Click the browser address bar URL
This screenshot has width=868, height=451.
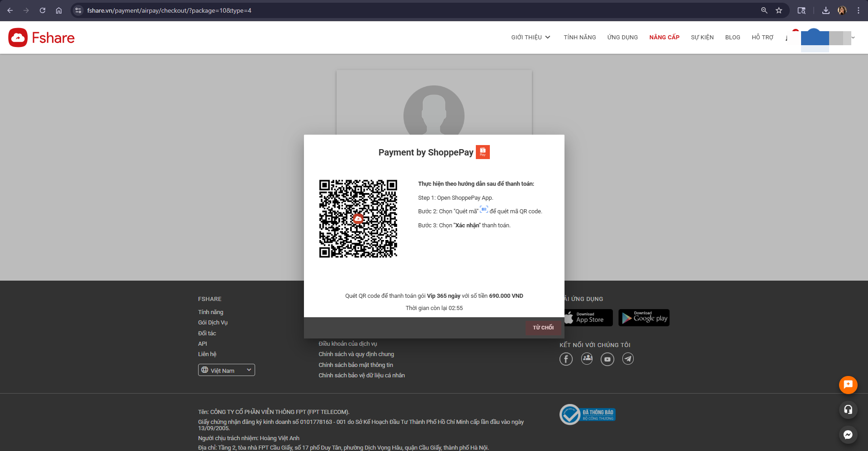click(x=169, y=10)
